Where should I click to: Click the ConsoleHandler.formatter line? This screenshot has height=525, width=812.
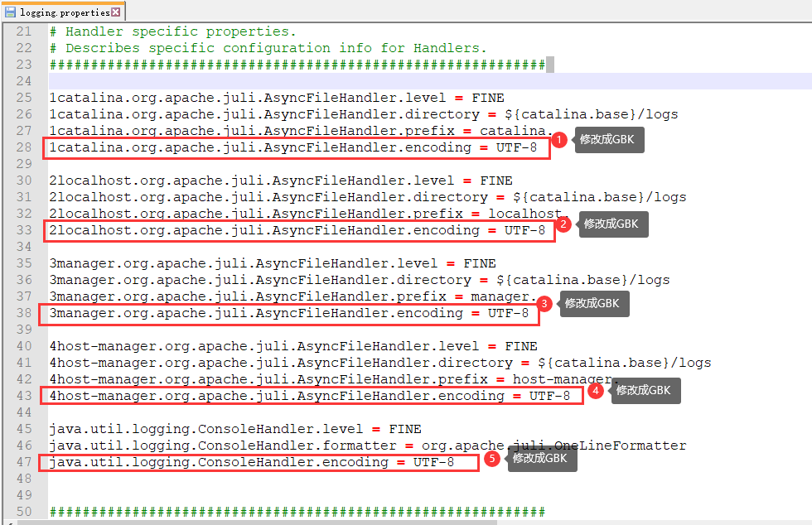tap(368, 446)
